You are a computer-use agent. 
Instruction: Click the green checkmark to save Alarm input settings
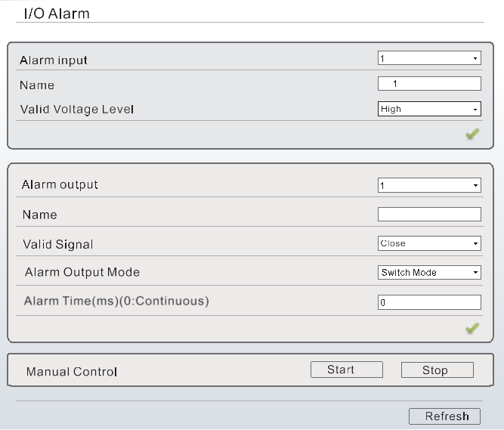coord(472,135)
